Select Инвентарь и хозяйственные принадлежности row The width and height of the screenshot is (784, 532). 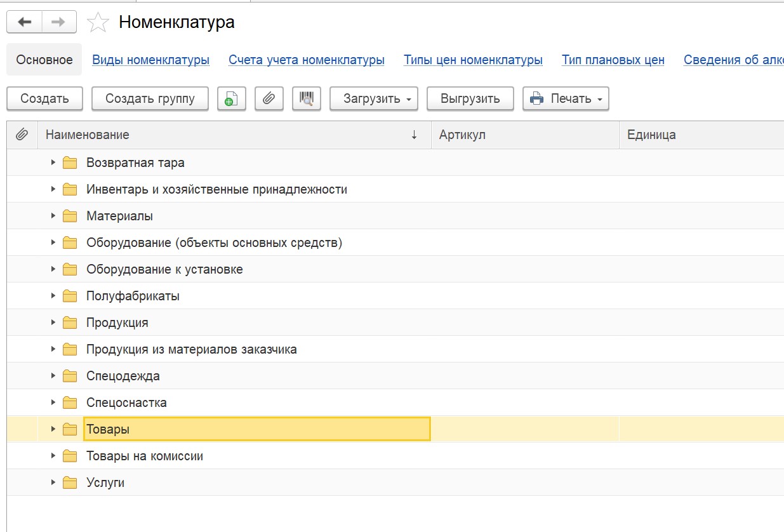(395, 189)
